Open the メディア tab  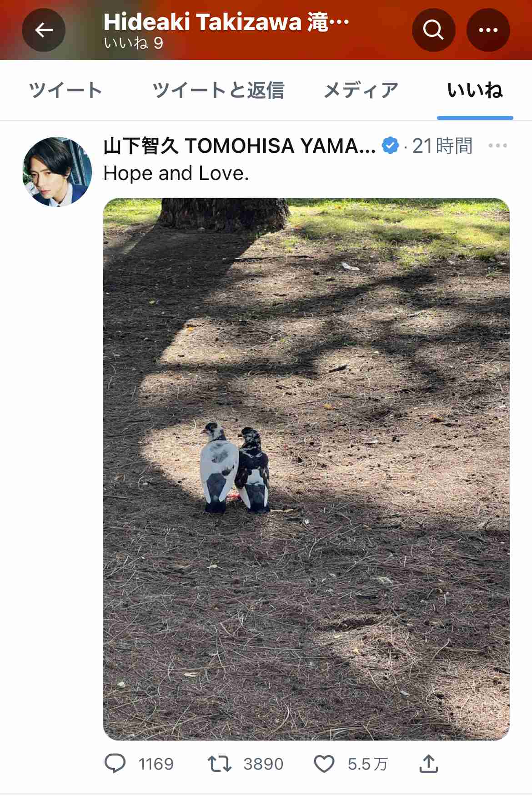pyautogui.click(x=361, y=90)
